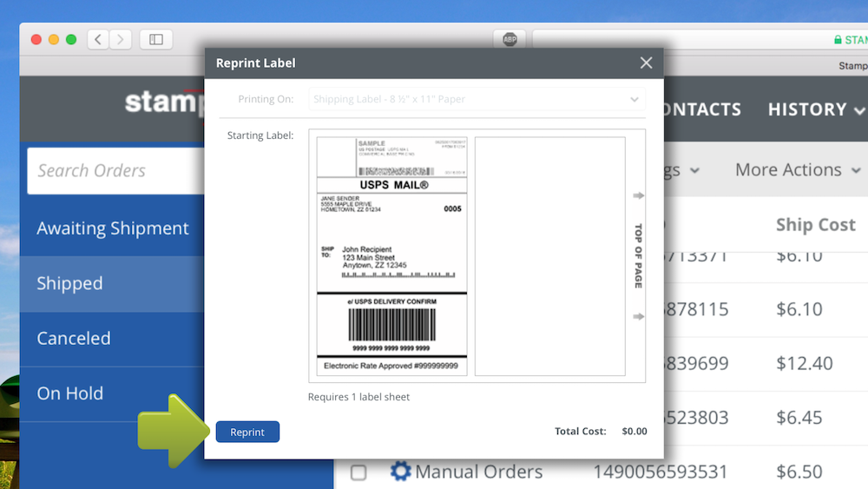
Task: Select the Canceled orders filter
Action: [x=74, y=339]
